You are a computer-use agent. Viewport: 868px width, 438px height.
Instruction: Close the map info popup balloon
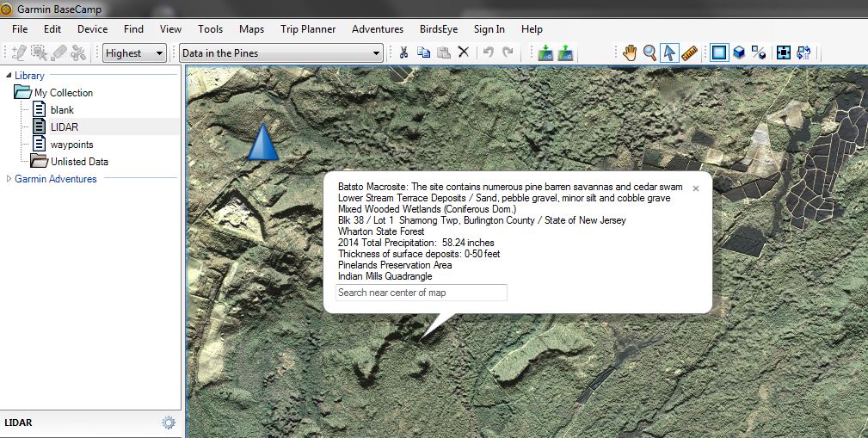pyautogui.click(x=696, y=188)
